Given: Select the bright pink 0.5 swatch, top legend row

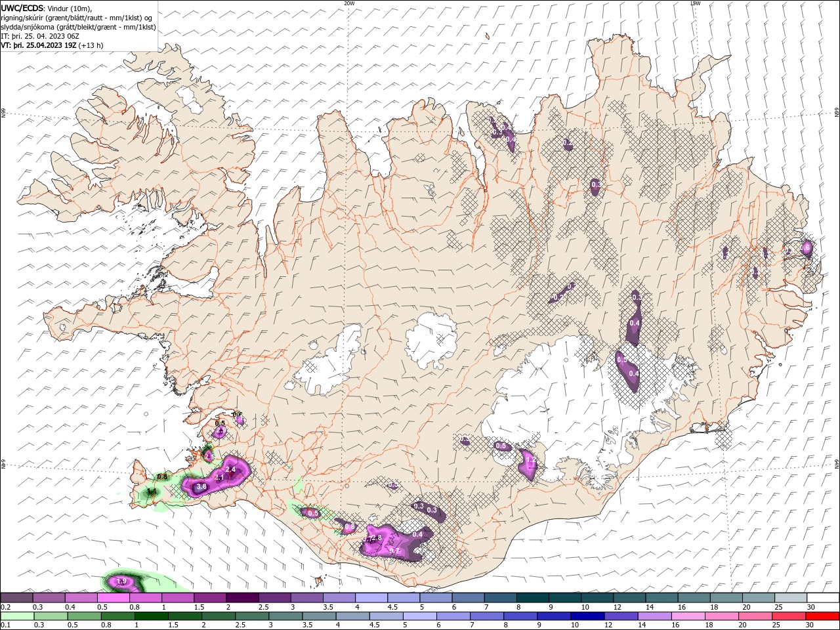Looking at the screenshot, I should 114,598.
